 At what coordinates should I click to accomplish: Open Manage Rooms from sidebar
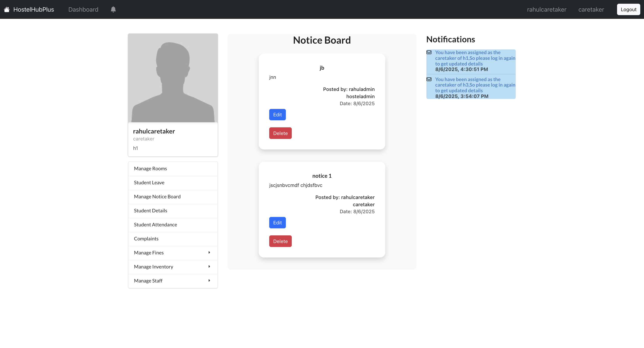pos(173,169)
